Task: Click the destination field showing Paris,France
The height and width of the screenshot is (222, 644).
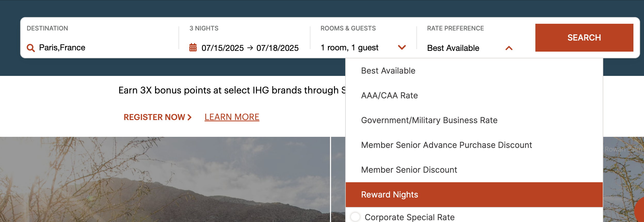Action: point(62,47)
